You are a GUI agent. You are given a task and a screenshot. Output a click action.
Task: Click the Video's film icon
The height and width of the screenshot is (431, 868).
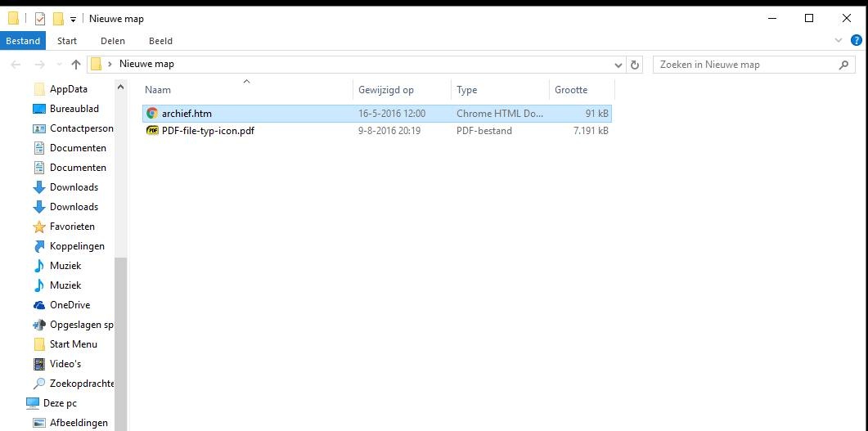tap(39, 364)
